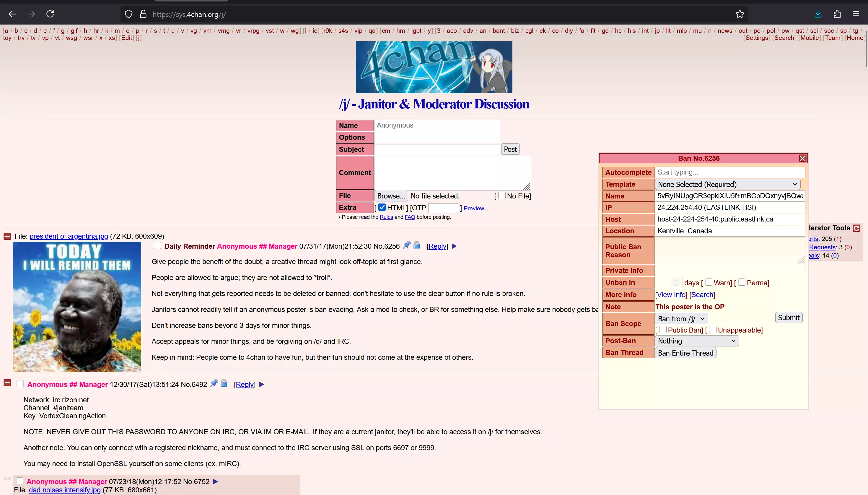Go to the Team navigation link
868x495 pixels.
[833, 38]
